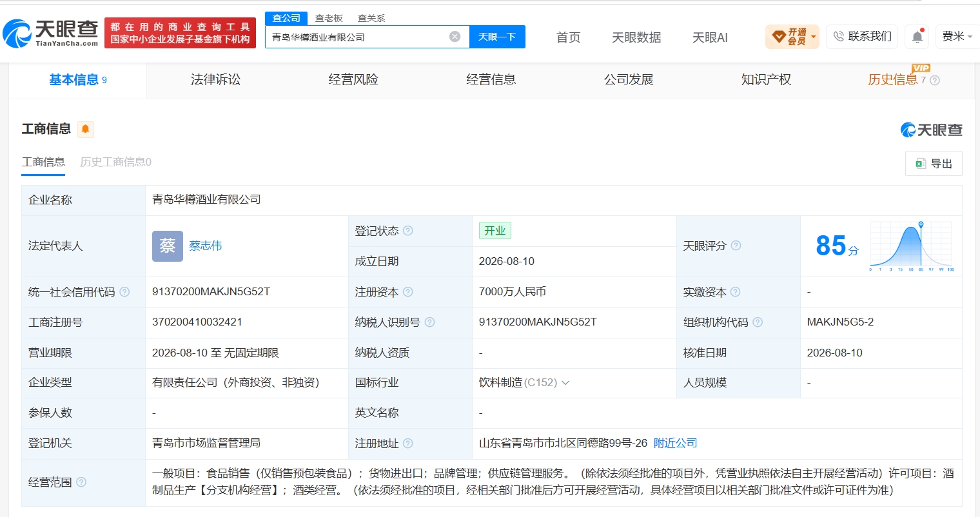Click the VIP diamond membership icon
The image size is (980, 517).
pyautogui.click(x=778, y=37)
